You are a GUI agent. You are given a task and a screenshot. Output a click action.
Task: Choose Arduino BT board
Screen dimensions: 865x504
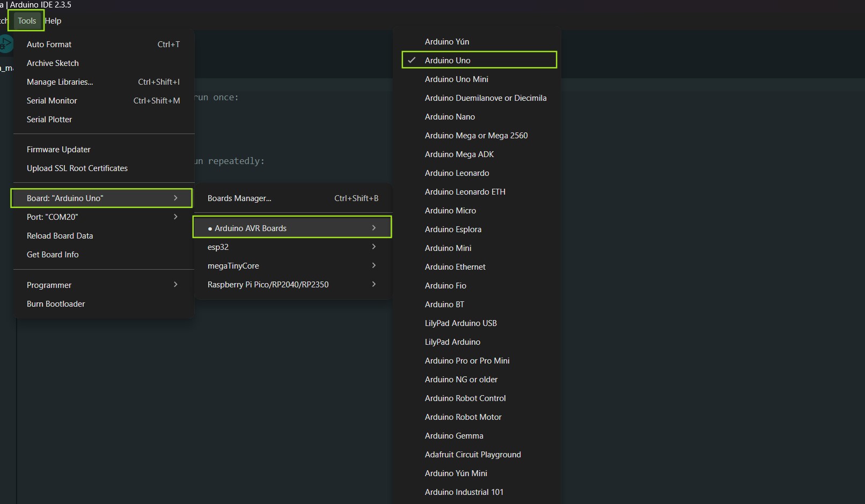point(477,305)
